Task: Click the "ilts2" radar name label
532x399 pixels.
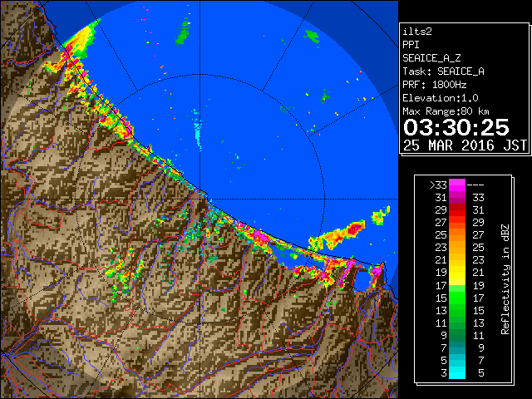Action: pos(417,32)
